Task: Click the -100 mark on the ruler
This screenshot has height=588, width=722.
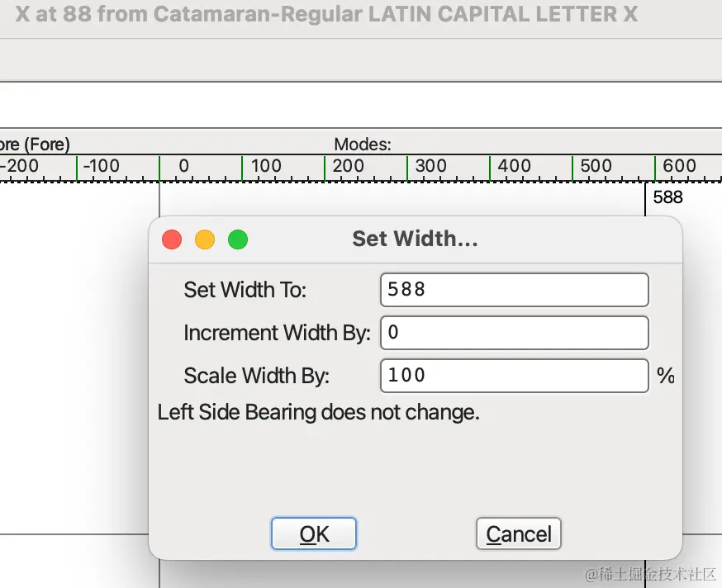Action: pyautogui.click(x=101, y=166)
